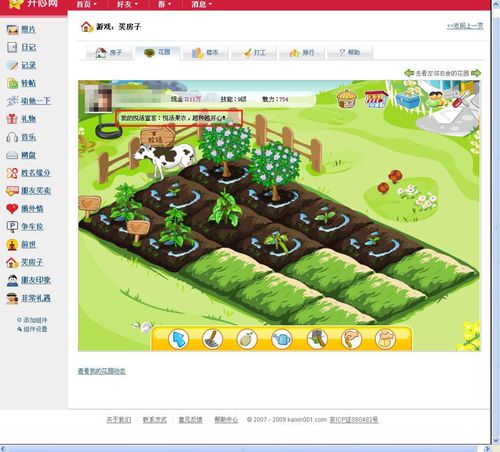The width and height of the screenshot is (500, 452).
Task: Open the garden shop stall icon
Action: (376, 99)
